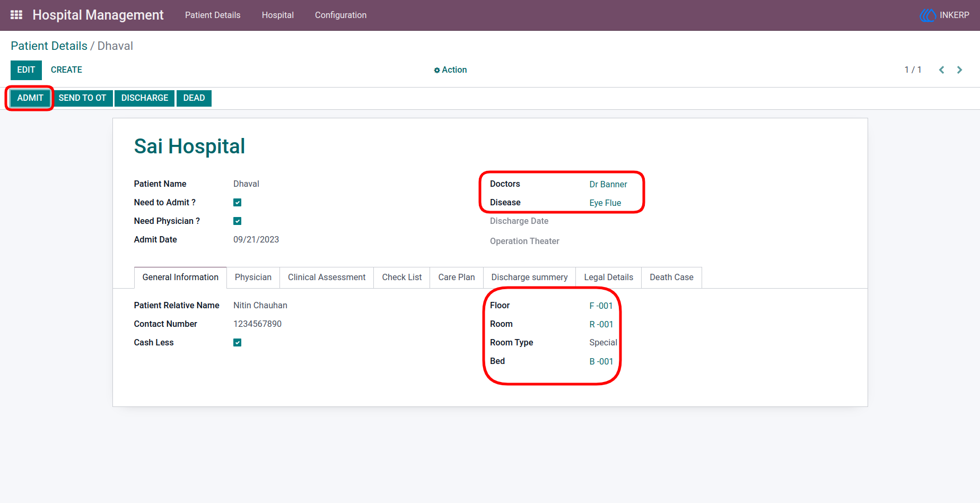Image resolution: width=980 pixels, height=503 pixels.
Task: Switch to the Check List tab
Action: coord(402,277)
